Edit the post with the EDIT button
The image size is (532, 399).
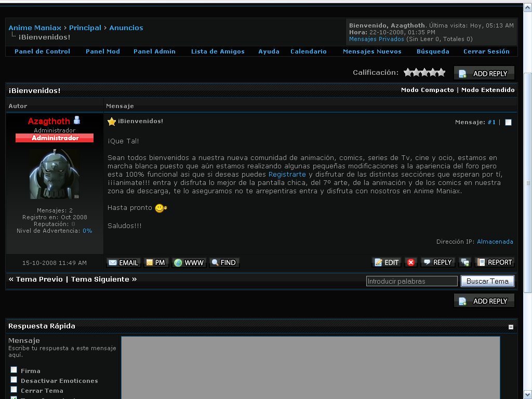[387, 262]
